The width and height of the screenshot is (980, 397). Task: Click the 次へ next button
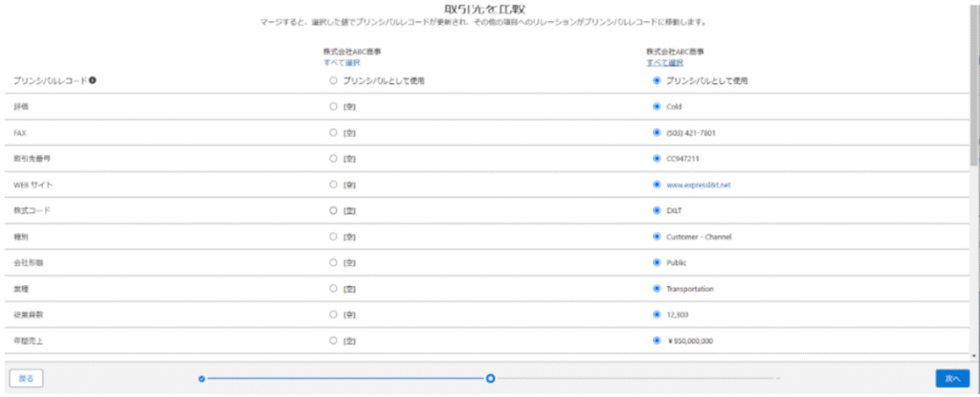(x=951, y=379)
